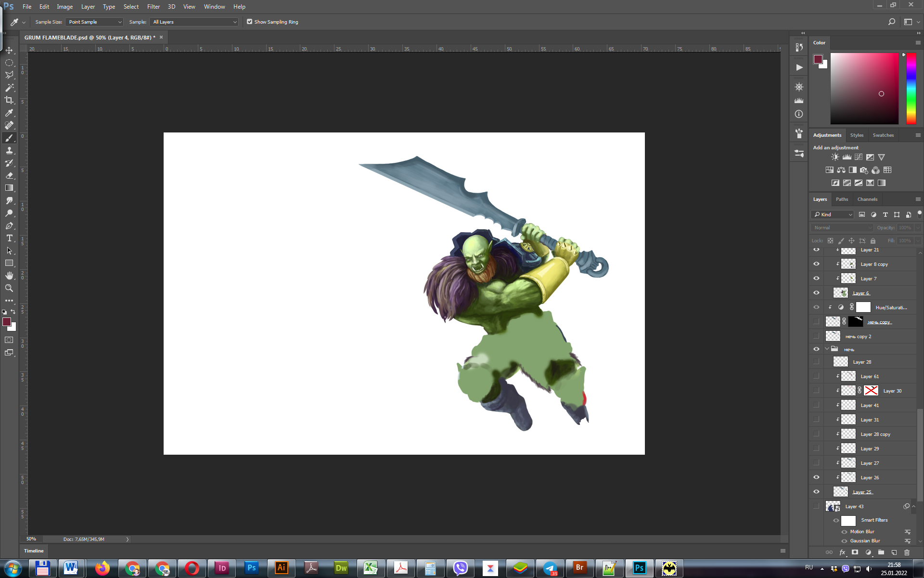Select the History Brush tool
Viewport: 924px width, 578px height.
tap(9, 163)
